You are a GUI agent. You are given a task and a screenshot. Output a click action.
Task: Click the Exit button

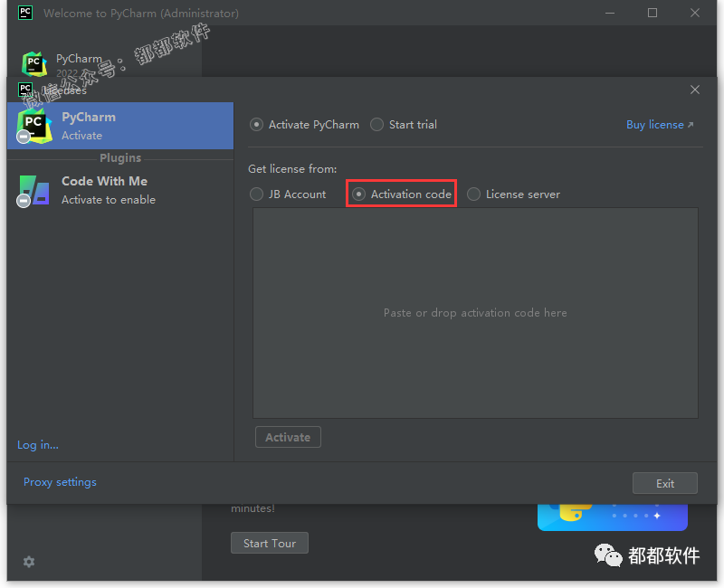coord(664,483)
